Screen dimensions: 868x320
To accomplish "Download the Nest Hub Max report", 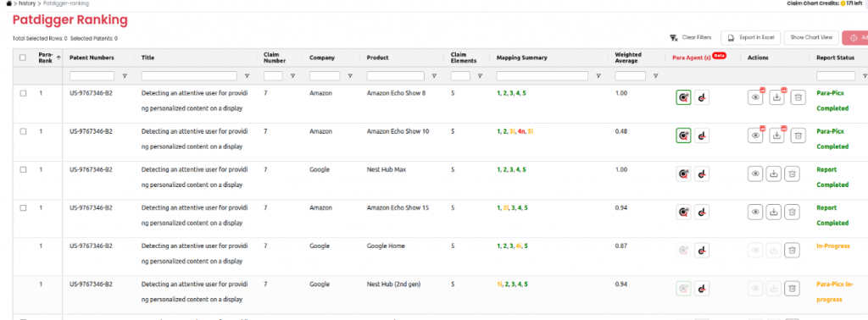I will 774,174.
